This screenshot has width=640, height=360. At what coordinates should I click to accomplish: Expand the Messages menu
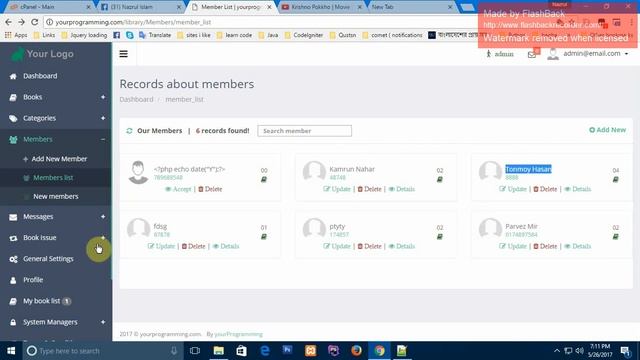point(103,217)
